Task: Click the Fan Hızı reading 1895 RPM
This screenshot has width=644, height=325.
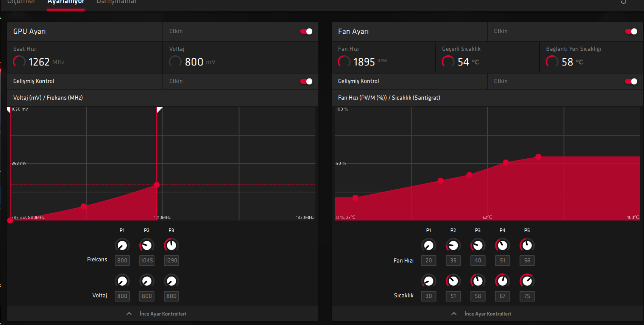Action: point(370,62)
